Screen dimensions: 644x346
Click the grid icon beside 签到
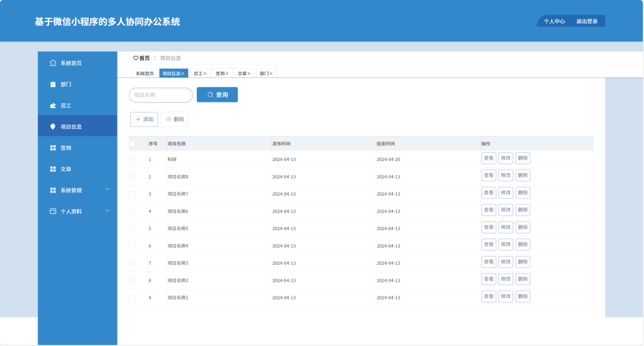[x=53, y=148]
